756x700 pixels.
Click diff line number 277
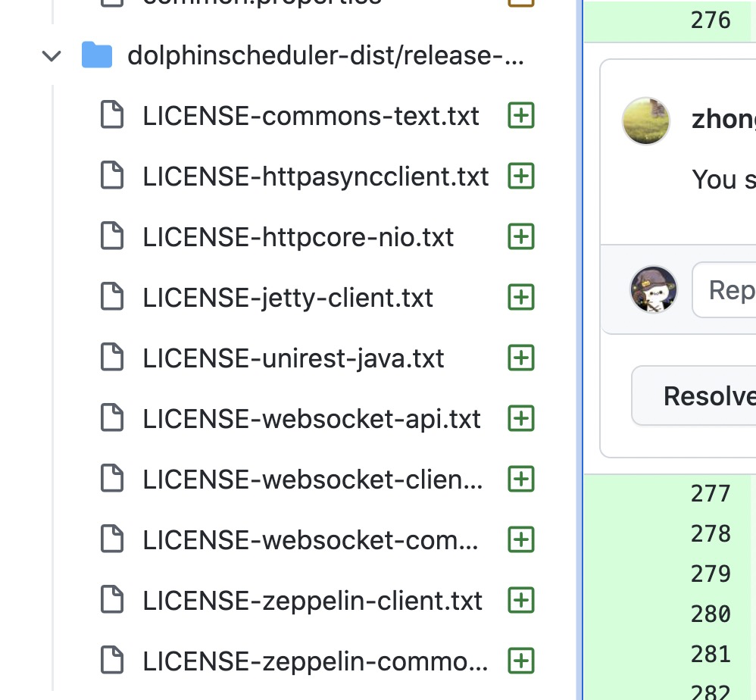tap(711, 494)
